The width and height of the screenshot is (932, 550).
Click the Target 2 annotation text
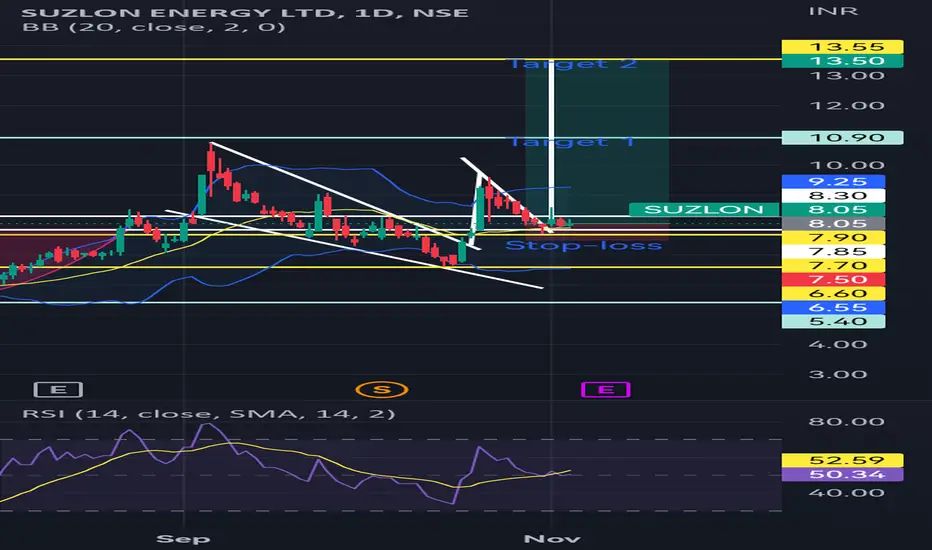click(573, 64)
